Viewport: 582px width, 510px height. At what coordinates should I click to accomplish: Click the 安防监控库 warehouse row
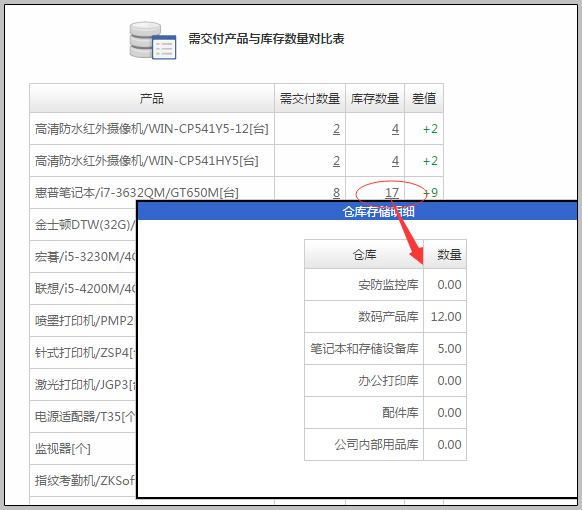[385, 285]
